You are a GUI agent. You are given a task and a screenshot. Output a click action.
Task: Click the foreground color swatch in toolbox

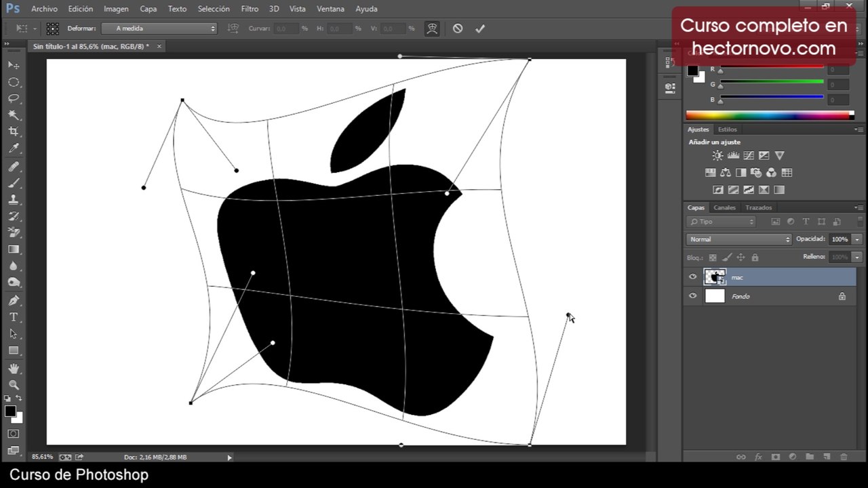pyautogui.click(x=10, y=411)
